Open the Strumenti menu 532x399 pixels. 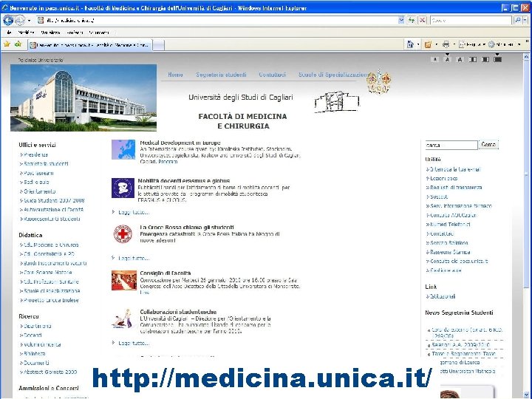(99, 33)
